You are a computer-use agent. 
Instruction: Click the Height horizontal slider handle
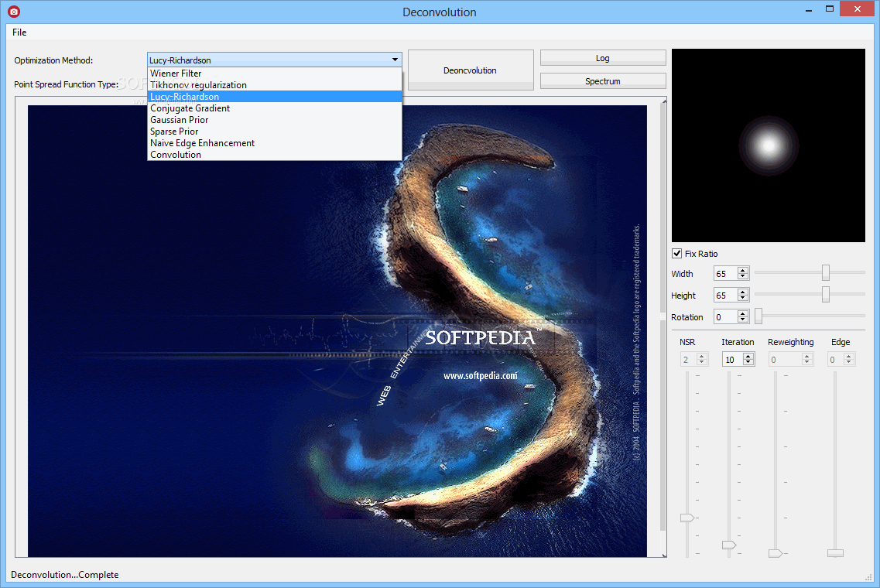click(x=826, y=294)
